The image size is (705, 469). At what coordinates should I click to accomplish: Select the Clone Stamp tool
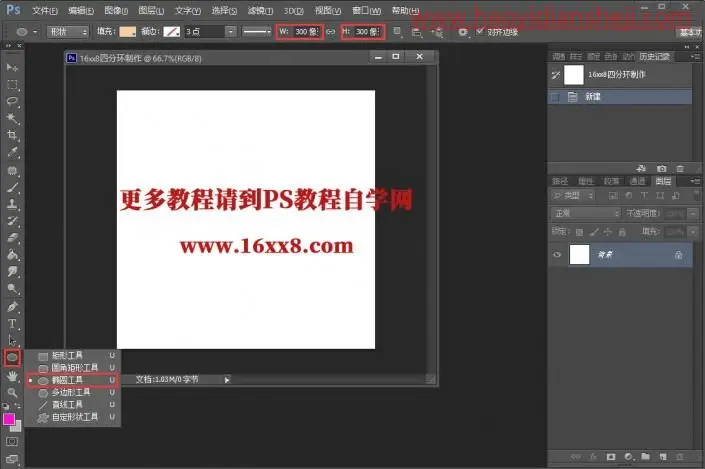pyautogui.click(x=12, y=204)
